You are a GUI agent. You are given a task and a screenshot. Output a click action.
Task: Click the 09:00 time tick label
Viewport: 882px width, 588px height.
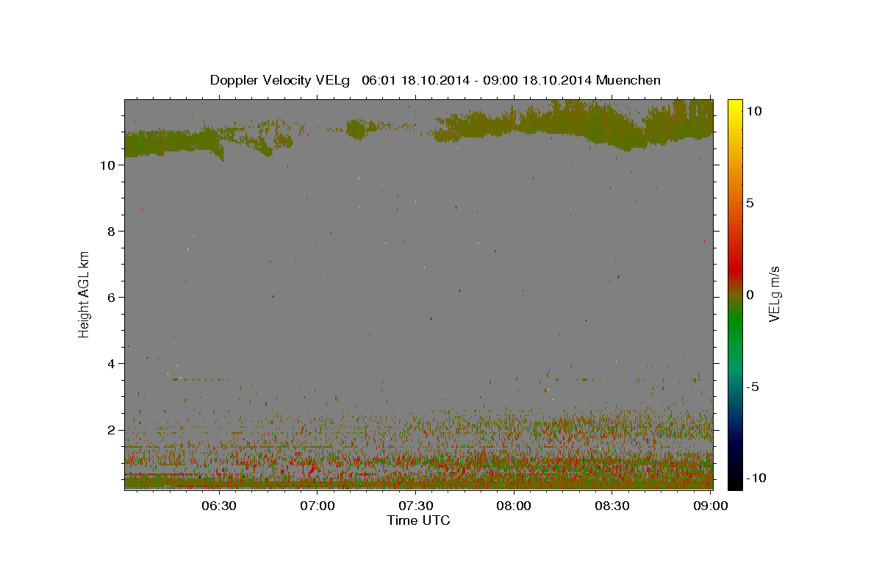click(x=710, y=506)
